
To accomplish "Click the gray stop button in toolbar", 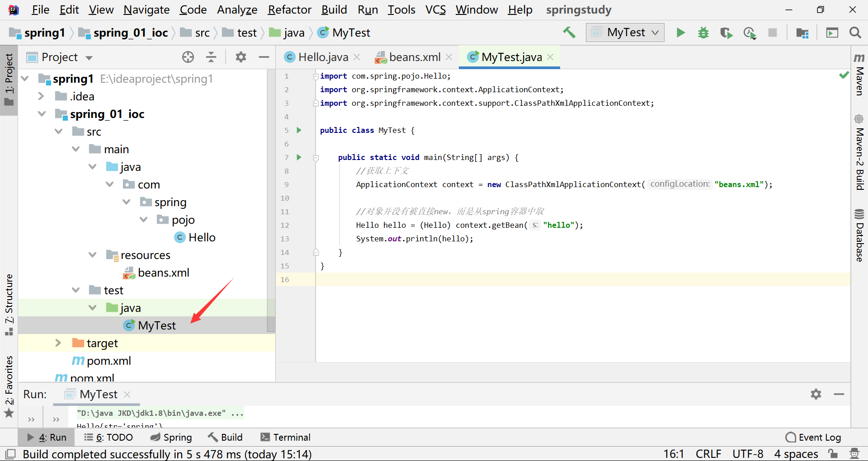I will pyautogui.click(x=773, y=33).
